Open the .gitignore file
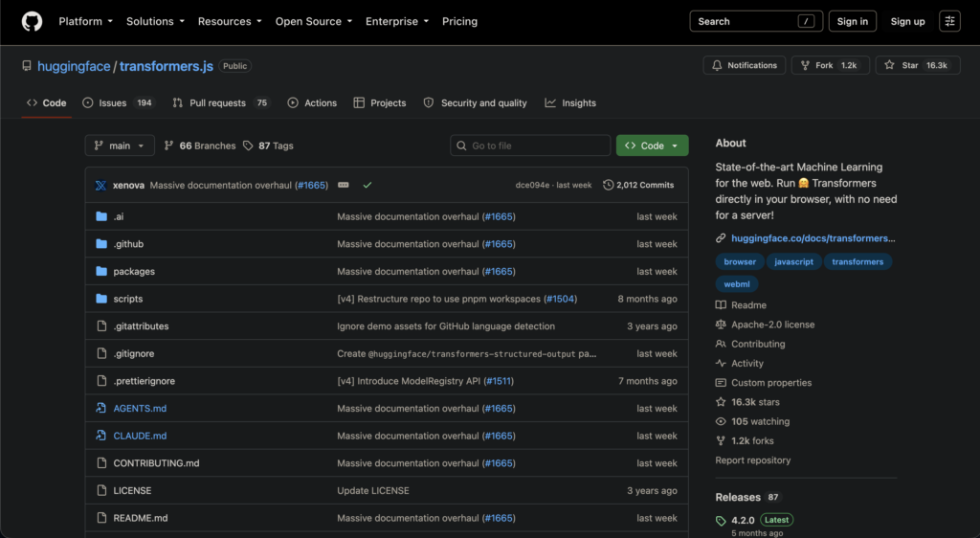The height and width of the screenshot is (538, 980). click(134, 353)
